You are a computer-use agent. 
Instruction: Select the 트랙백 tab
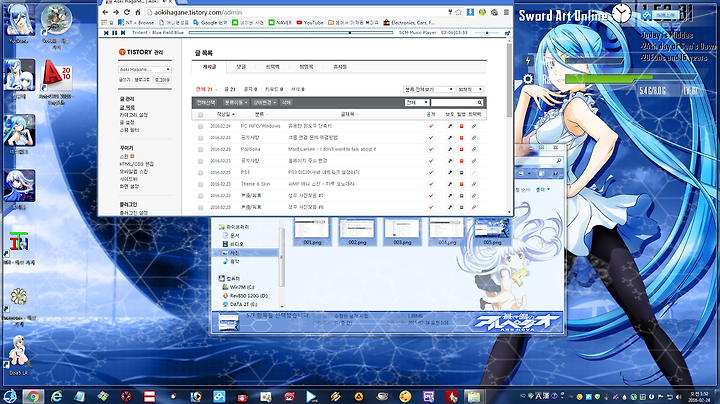click(x=272, y=67)
